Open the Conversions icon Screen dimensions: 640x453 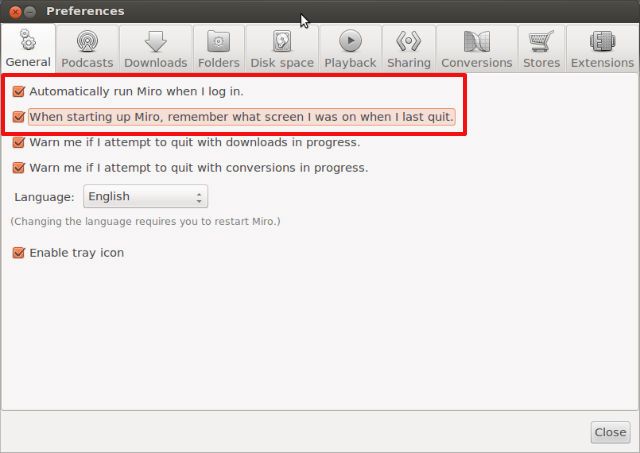click(x=477, y=42)
